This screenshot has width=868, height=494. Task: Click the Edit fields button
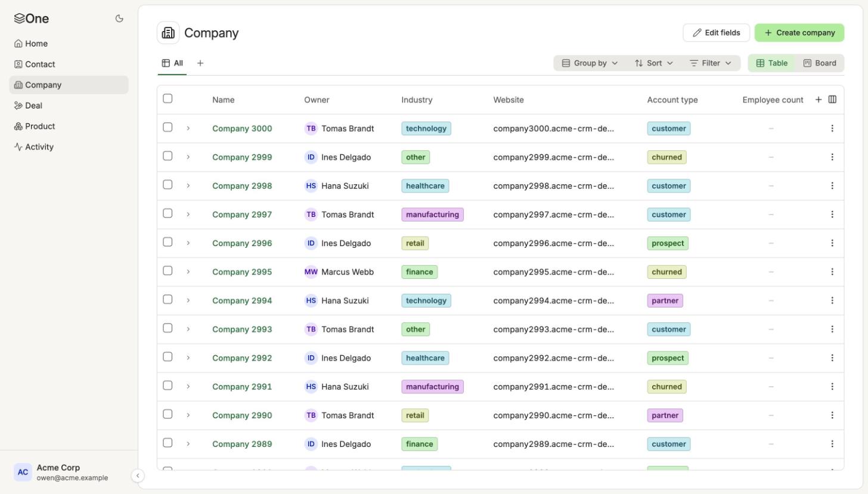716,33
